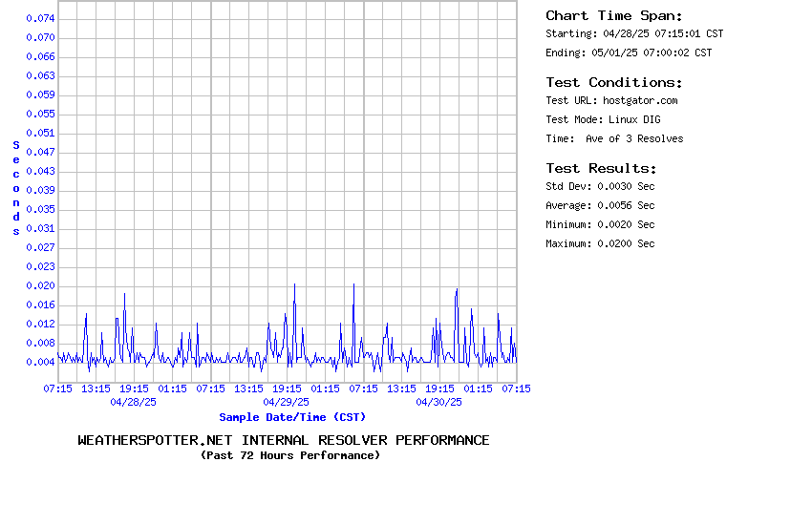The width and height of the screenshot is (812, 525).
Task: Click the Chart Time Span heading
Action: point(614,15)
